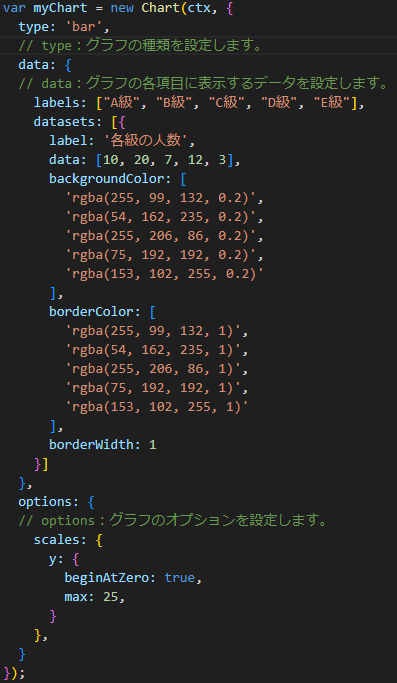The image size is (397, 683).
Task: Click the comment about グラフのオプション
Action: [x=173, y=521]
